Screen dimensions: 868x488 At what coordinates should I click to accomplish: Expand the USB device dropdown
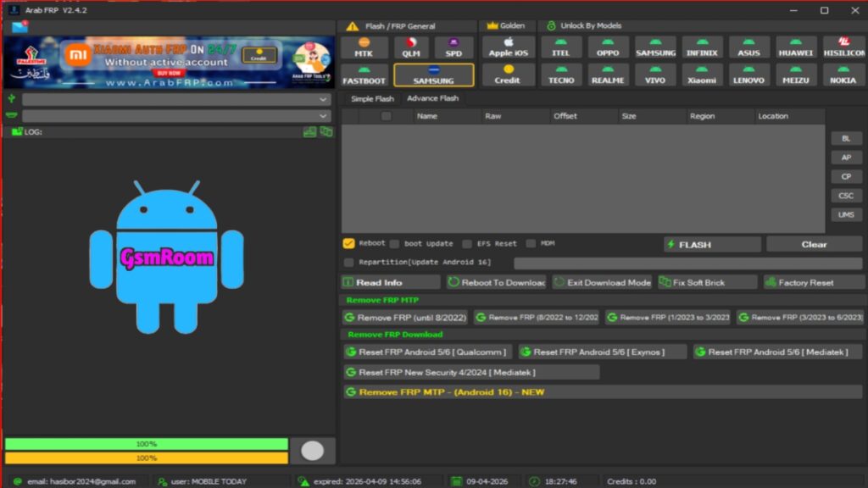tap(175, 99)
